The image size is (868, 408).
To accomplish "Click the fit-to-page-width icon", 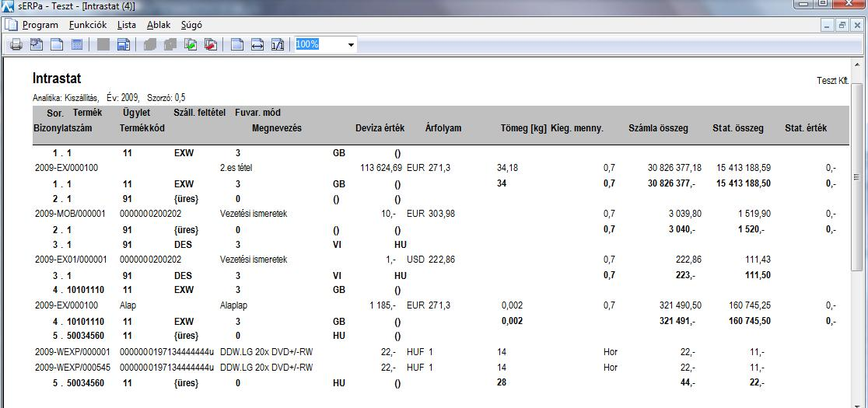I will [x=257, y=45].
